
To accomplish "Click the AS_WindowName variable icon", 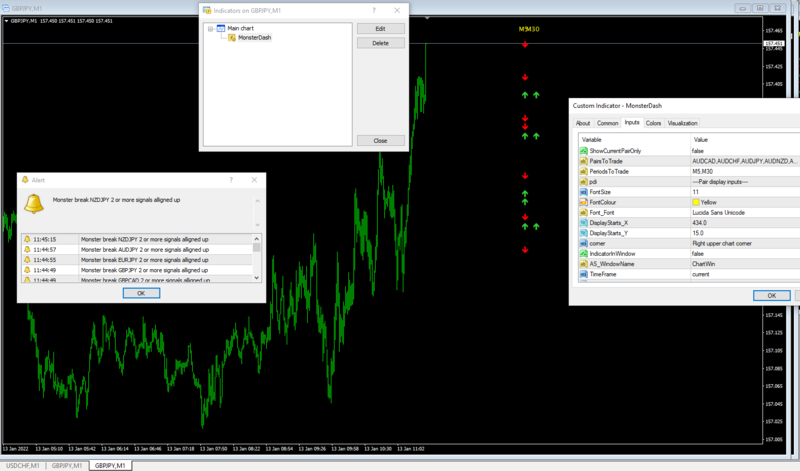I will (x=584, y=264).
